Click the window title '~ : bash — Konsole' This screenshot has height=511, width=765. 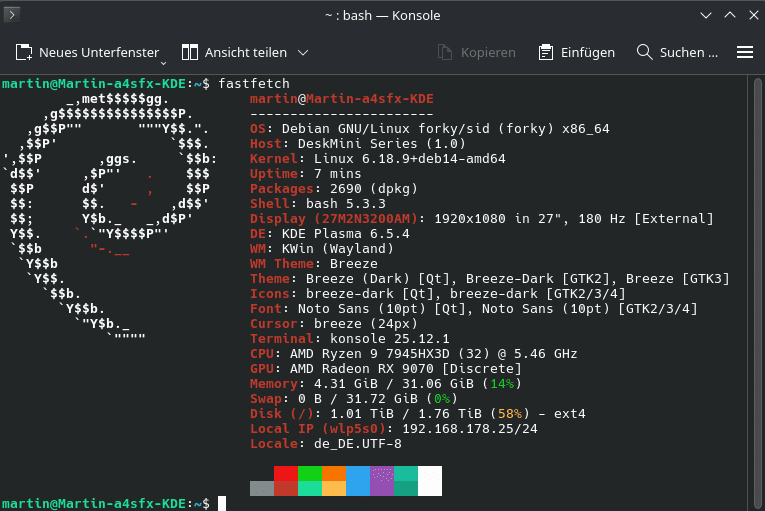[382, 16]
